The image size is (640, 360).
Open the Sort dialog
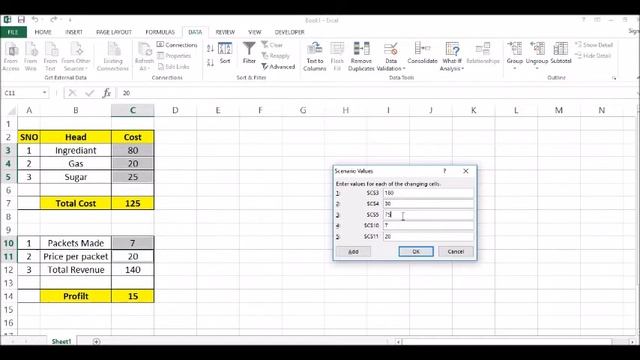click(x=225, y=53)
